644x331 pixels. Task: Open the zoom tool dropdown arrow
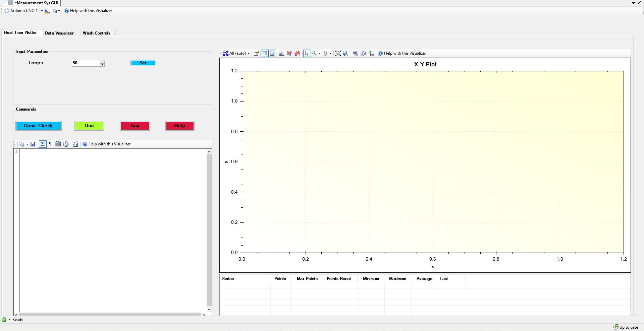[320, 53]
